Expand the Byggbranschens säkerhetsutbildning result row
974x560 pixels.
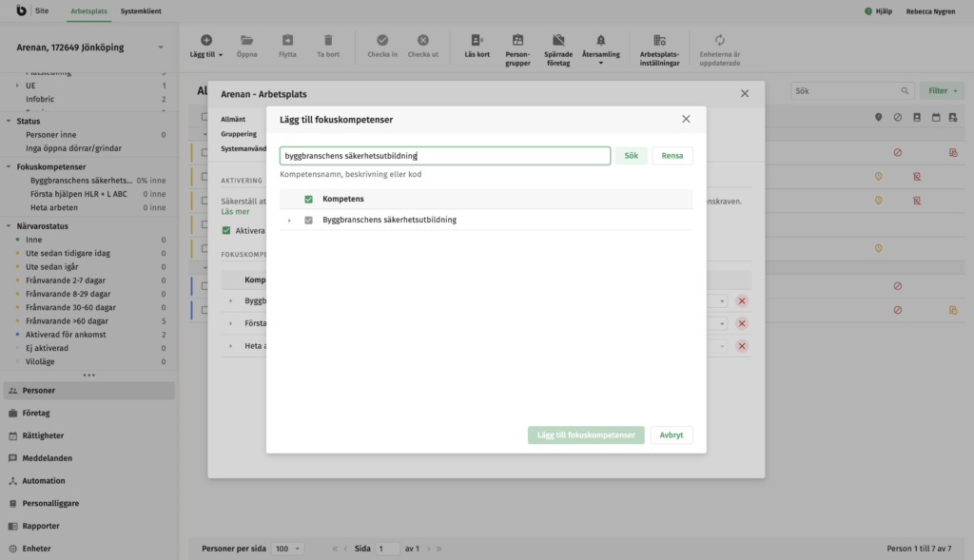pos(289,221)
